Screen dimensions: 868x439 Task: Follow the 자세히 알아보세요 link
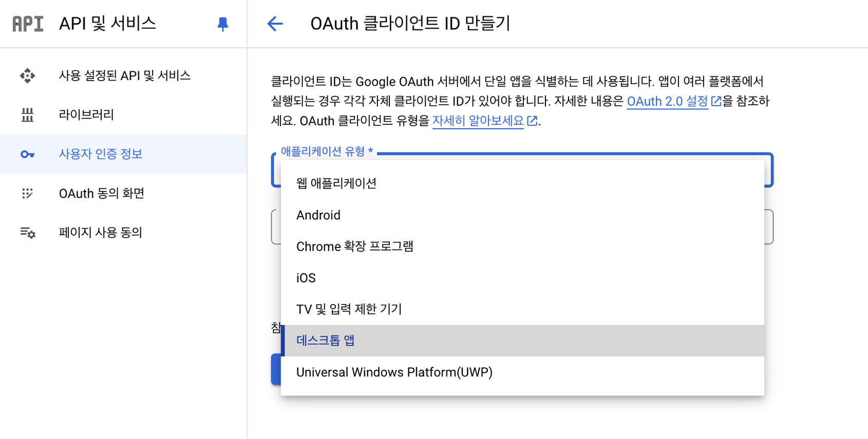[x=478, y=121]
